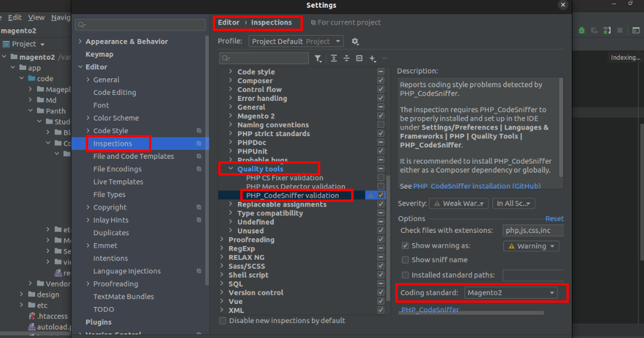
Task: Uncheck the PHP_CodeSniffer validation checkbox
Action: coord(380,195)
